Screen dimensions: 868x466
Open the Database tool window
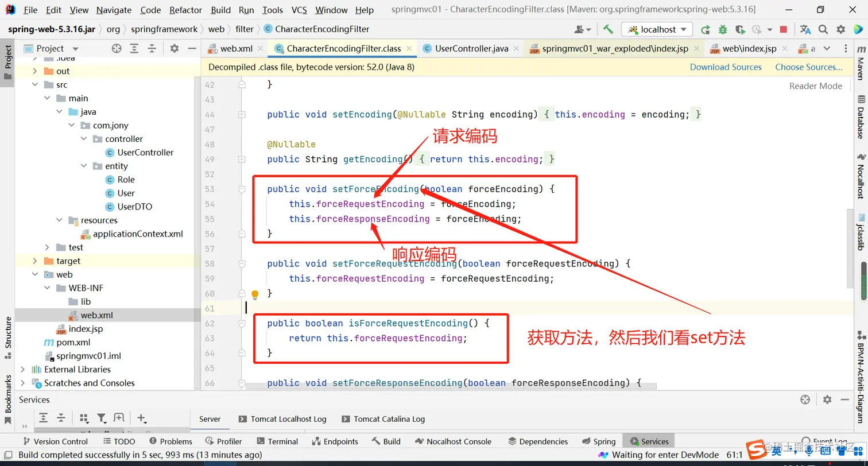tap(861, 118)
